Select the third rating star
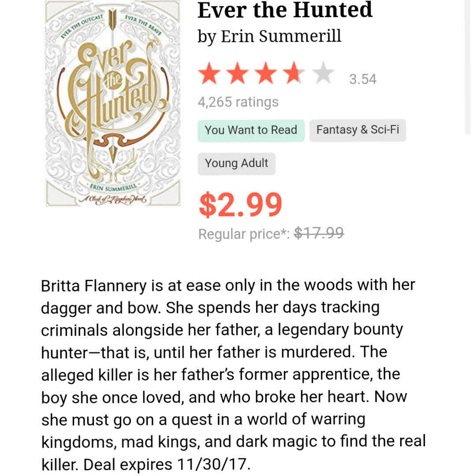This screenshot has width=476, height=476. (267, 74)
